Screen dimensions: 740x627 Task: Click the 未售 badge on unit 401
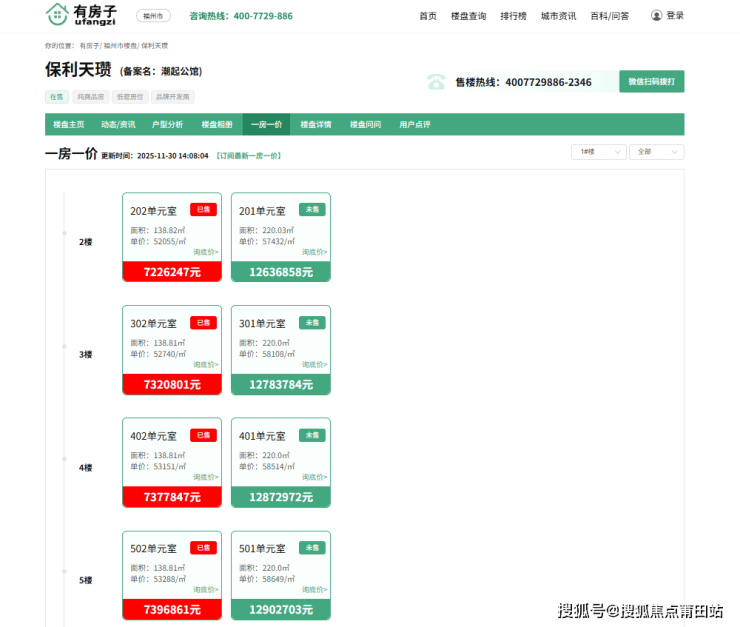[x=312, y=435]
